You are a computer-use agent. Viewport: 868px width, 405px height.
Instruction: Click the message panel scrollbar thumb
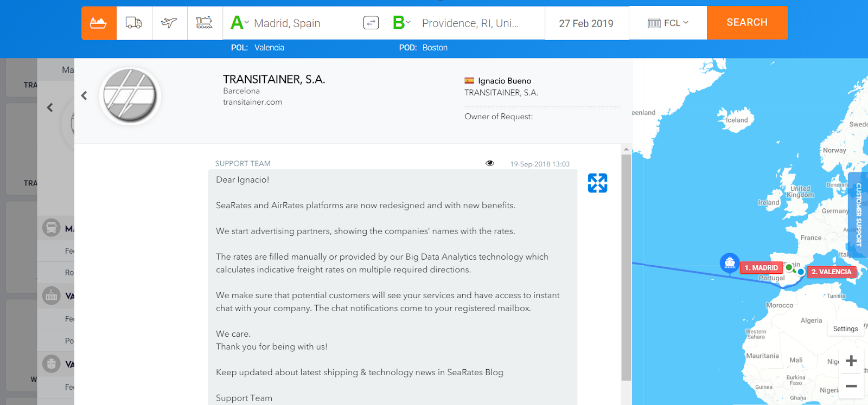[626, 267]
